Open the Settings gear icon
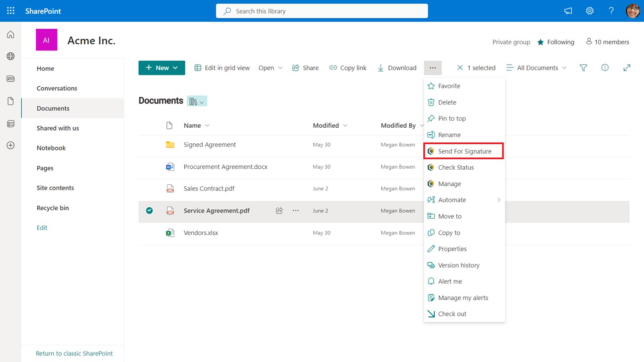The image size is (644, 362). click(x=590, y=11)
